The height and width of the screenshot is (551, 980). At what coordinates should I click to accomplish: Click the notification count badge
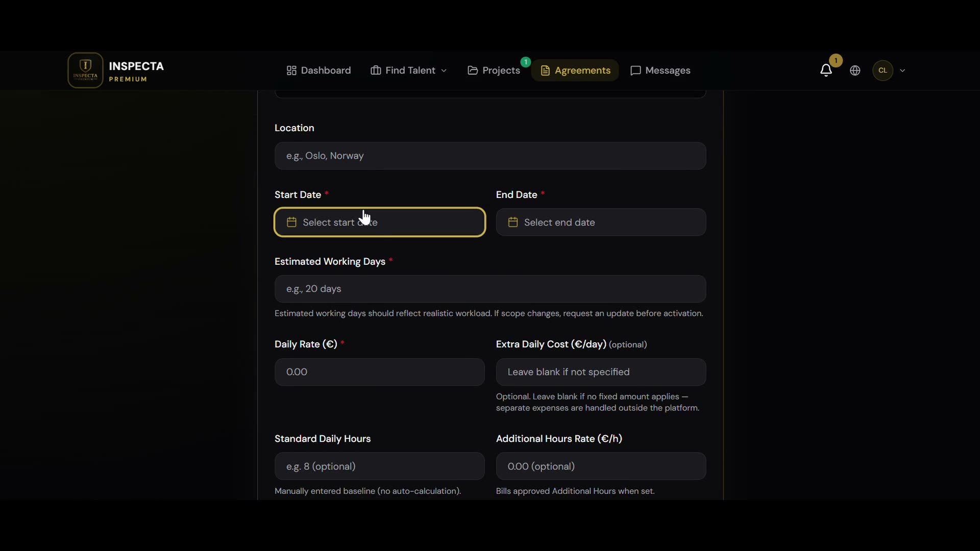coord(836,61)
